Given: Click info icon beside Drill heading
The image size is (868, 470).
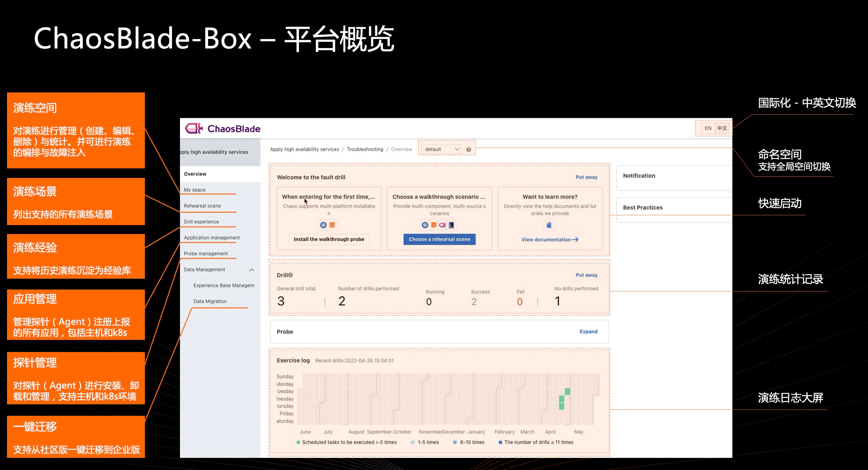Looking at the screenshot, I should tap(290, 275).
